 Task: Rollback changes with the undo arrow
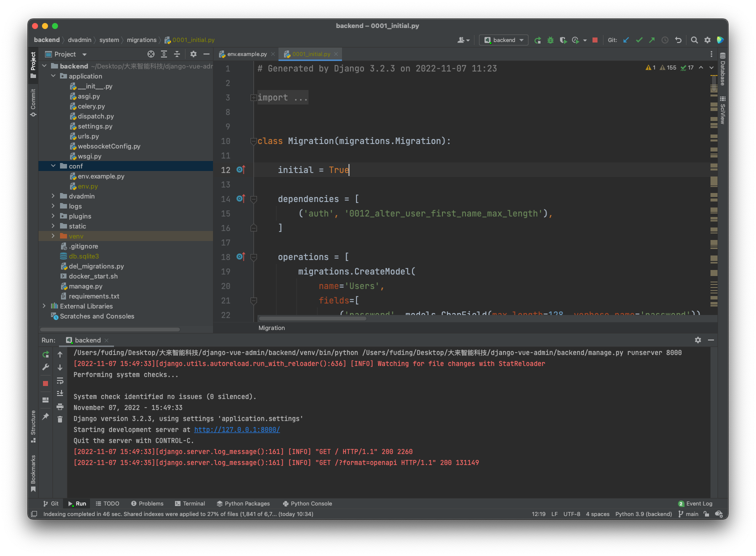click(x=678, y=40)
